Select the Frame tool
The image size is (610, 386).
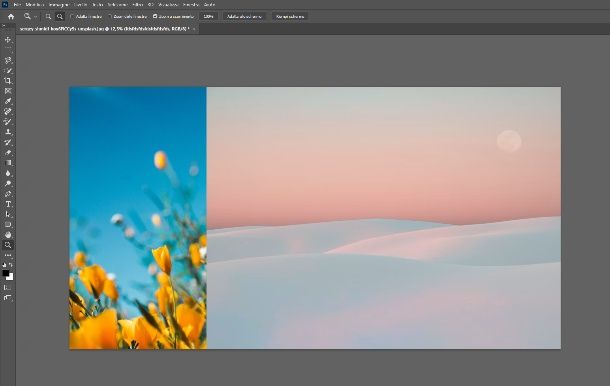point(8,91)
